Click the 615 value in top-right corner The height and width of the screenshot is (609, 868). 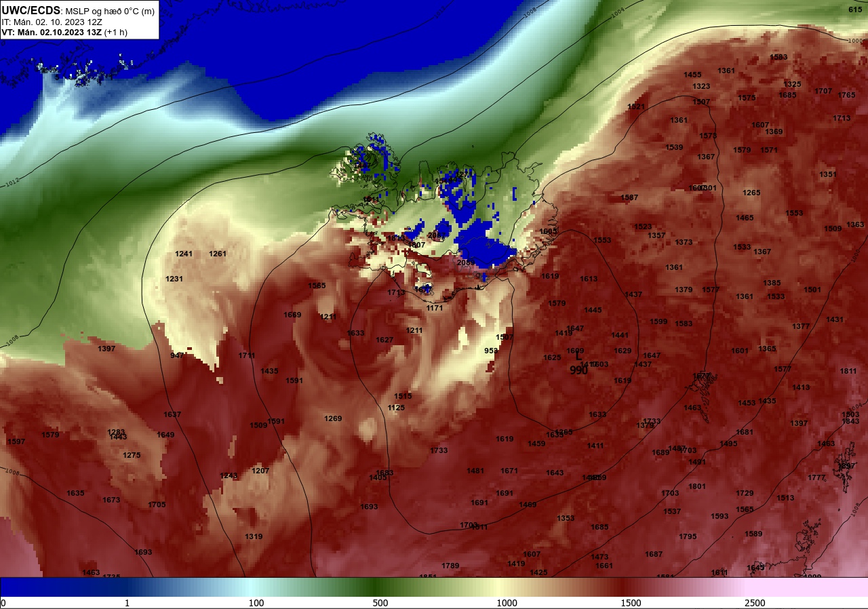coord(855,9)
